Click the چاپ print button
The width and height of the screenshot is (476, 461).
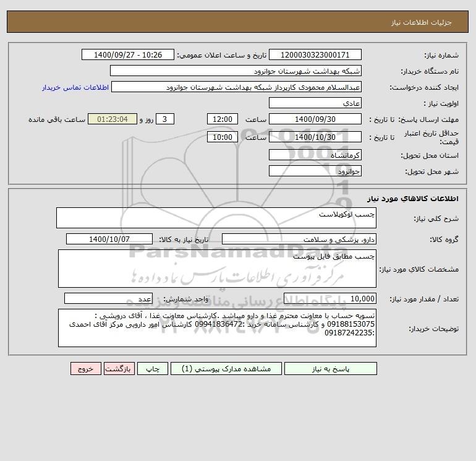point(153,369)
